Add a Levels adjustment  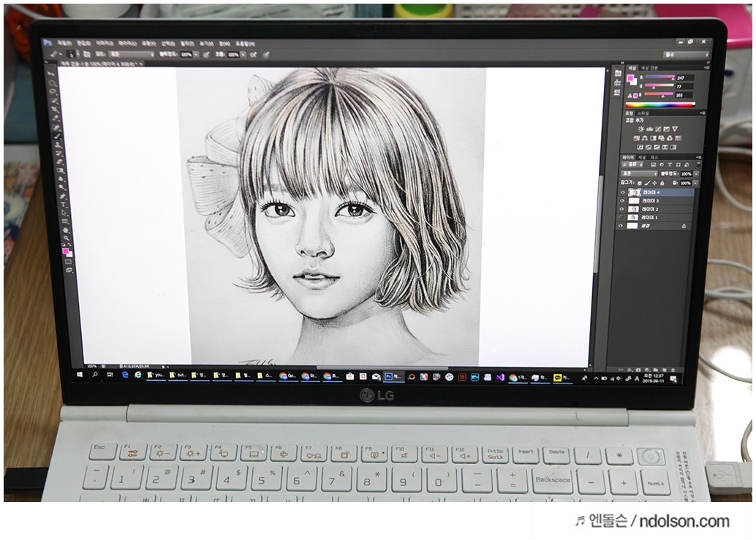(649, 129)
